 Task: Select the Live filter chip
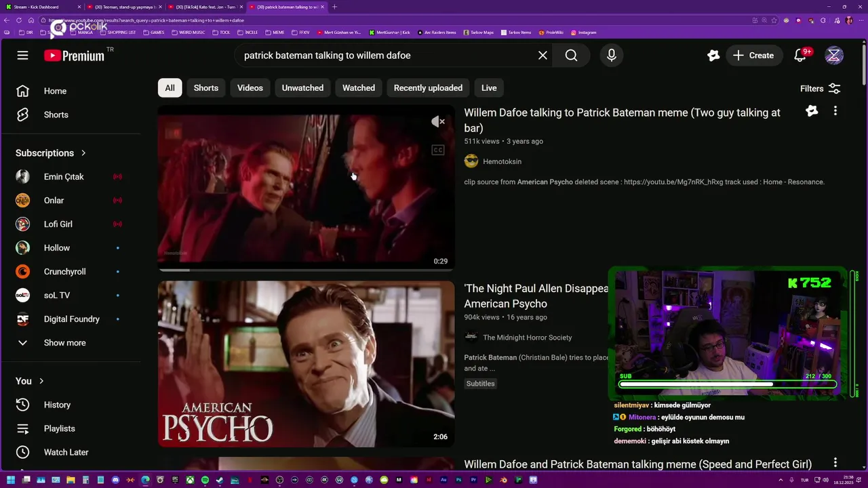(489, 88)
